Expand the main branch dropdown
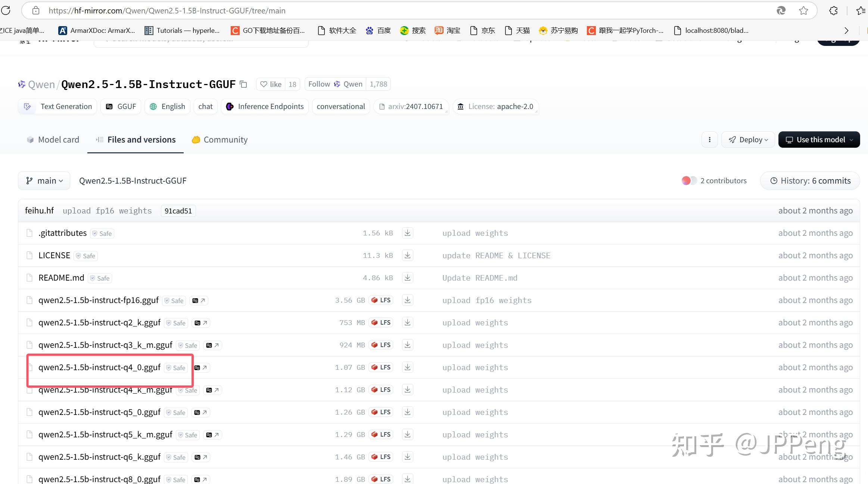The image size is (868, 484). tap(44, 181)
